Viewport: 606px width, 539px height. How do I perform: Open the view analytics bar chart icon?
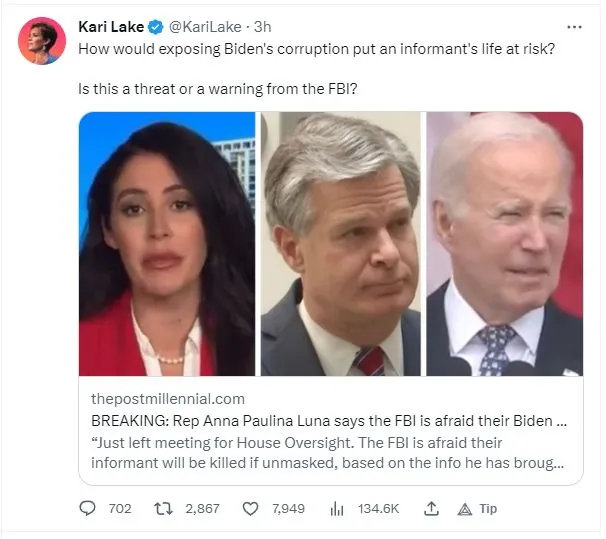coord(337,509)
